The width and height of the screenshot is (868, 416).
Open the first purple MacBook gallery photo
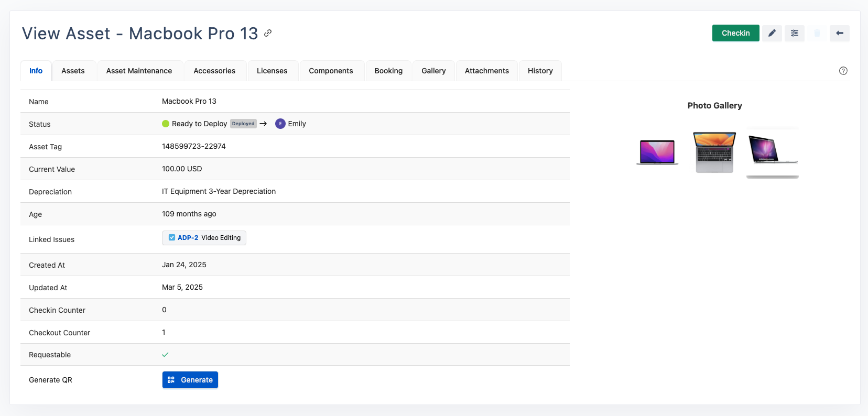click(657, 152)
